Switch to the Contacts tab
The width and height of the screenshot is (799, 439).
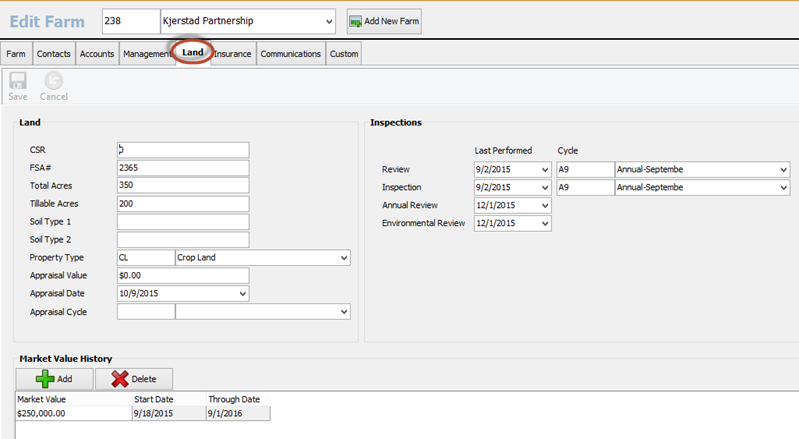tap(54, 54)
